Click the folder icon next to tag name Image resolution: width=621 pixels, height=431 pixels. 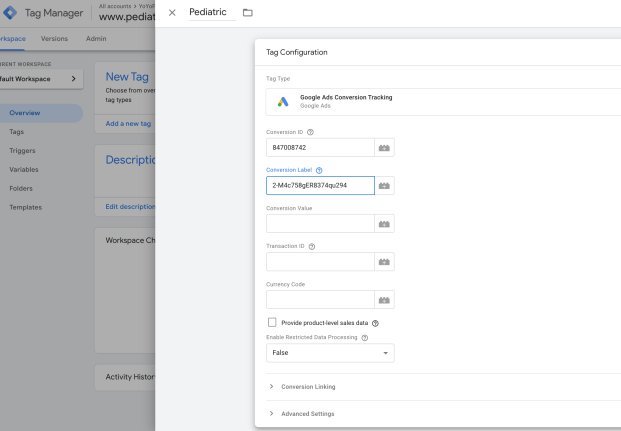(247, 12)
